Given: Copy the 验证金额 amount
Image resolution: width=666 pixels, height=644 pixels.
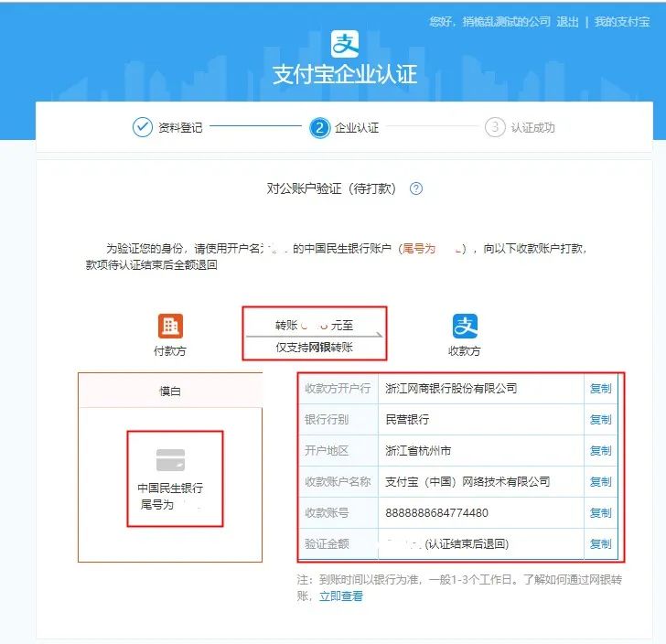Looking at the screenshot, I should click(x=600, y=543).
